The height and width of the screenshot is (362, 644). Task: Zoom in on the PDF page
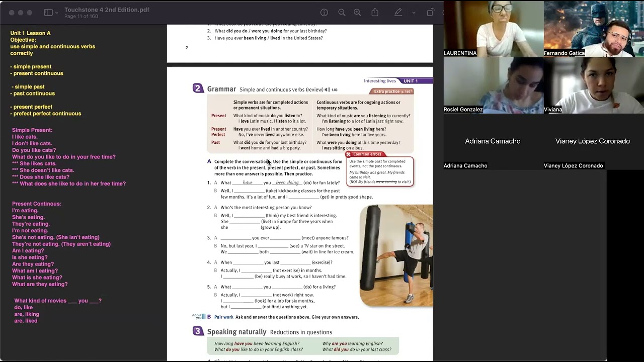pyautogui.click(x=357, y=13)
